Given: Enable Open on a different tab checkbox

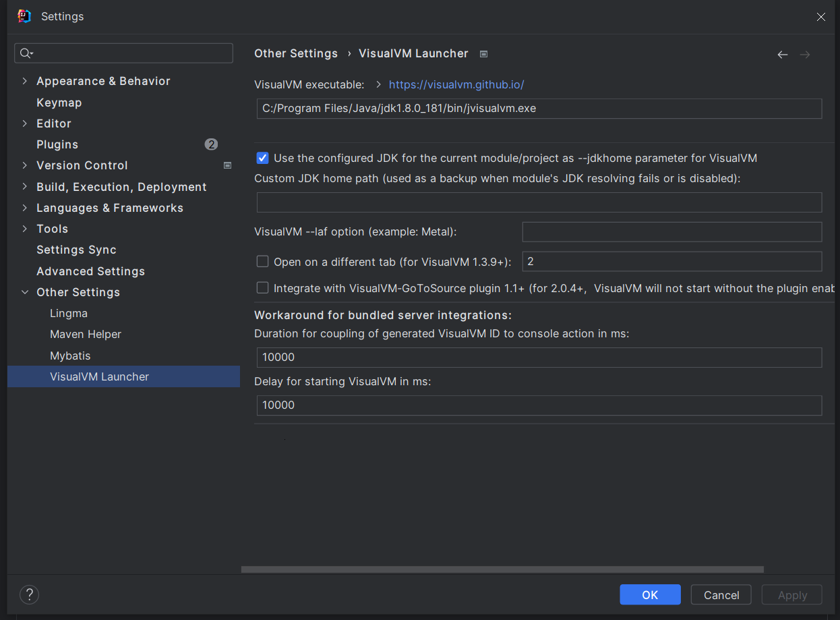Looking at the screenshot, I should [263, 261].
